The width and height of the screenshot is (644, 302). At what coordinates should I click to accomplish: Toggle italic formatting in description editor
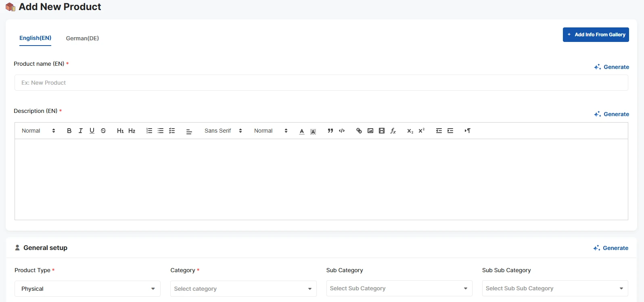click(x=81, y=131)
